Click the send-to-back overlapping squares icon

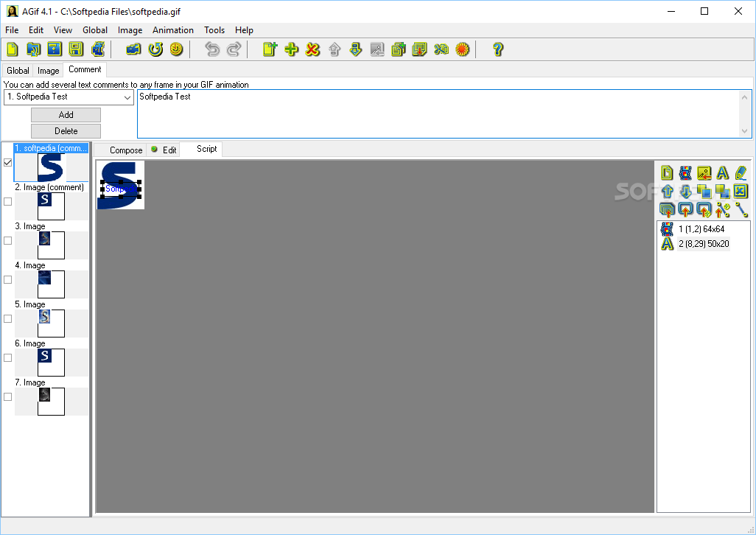[722, 192]
